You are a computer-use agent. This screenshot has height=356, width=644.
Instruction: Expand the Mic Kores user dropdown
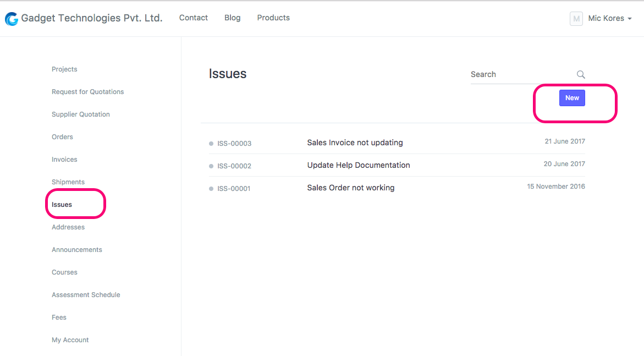(609, 19)
